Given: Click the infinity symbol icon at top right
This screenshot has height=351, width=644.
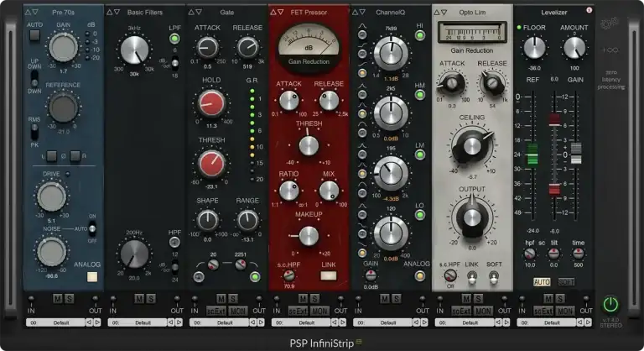Looking at the screenshot, I should pyautogui.click(x=610, y=50).
